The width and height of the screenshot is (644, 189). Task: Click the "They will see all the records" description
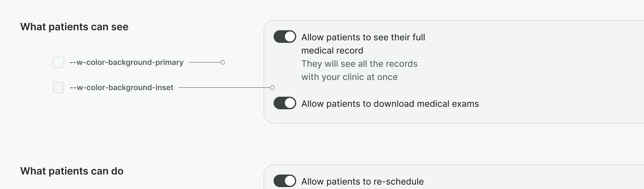pyautogui.click(x=359, y=64)
